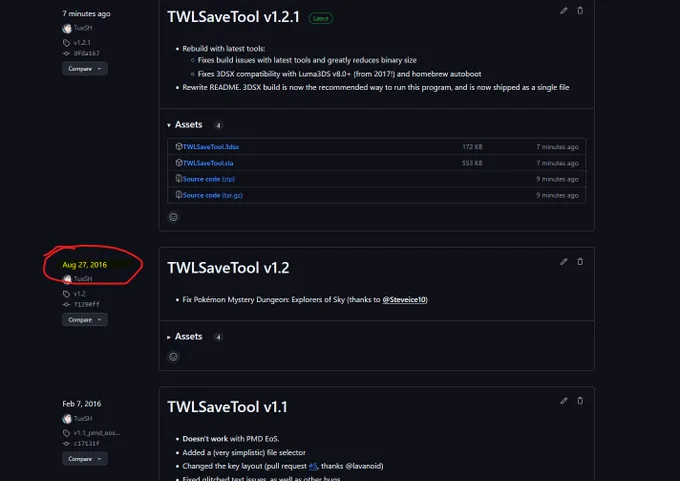Image resolution: width=680 pixels, height=481 pixels.
Task: Download Source code (zip)
Action: point(209,179)
